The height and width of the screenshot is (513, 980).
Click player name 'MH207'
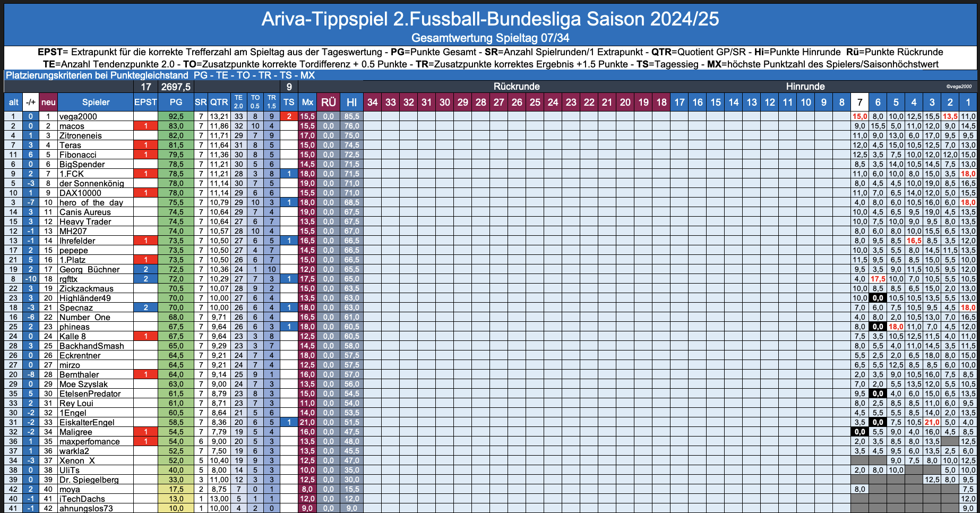point(73,231)
